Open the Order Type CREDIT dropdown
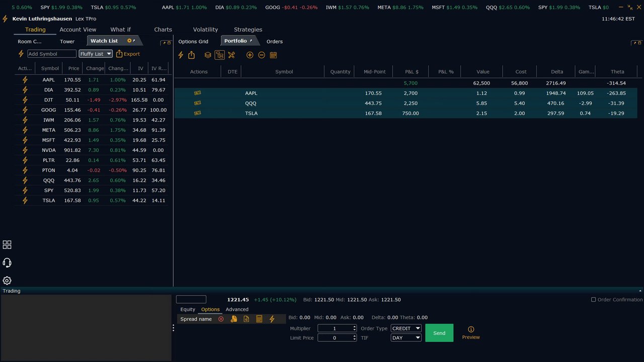This screenshot has width=644, height=362. 406,328
